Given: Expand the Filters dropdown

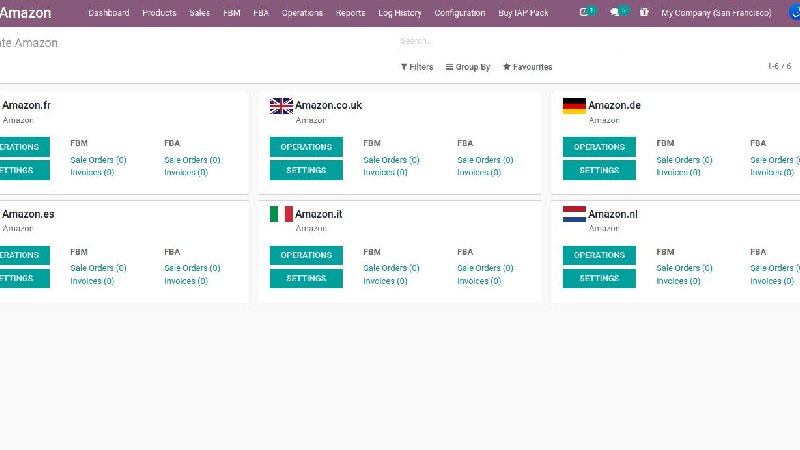Looking at the screenshot, I should [417, 67].
